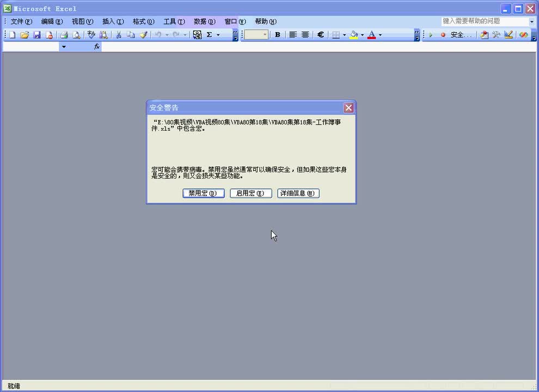Click into the formula bar input
The image size is (539, 392).
coord(318,46)
